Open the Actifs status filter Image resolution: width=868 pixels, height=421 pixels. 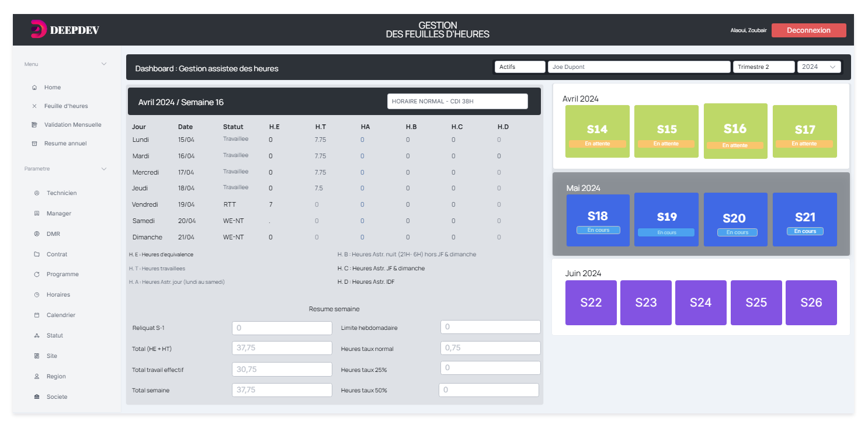[519, 67]
